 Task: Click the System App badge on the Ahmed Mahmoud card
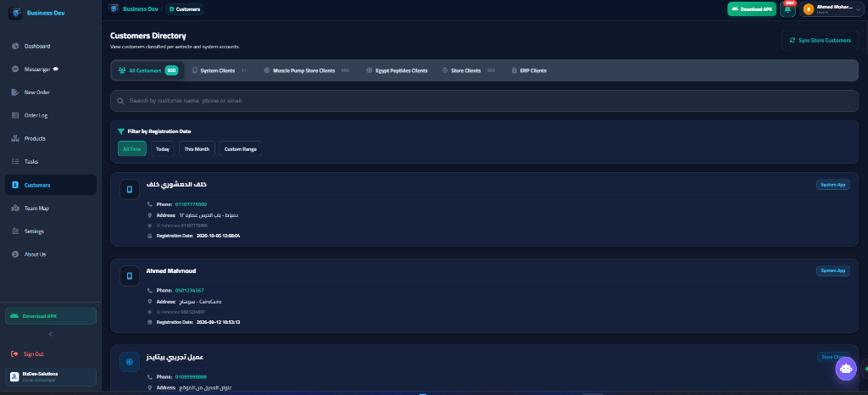833,270
